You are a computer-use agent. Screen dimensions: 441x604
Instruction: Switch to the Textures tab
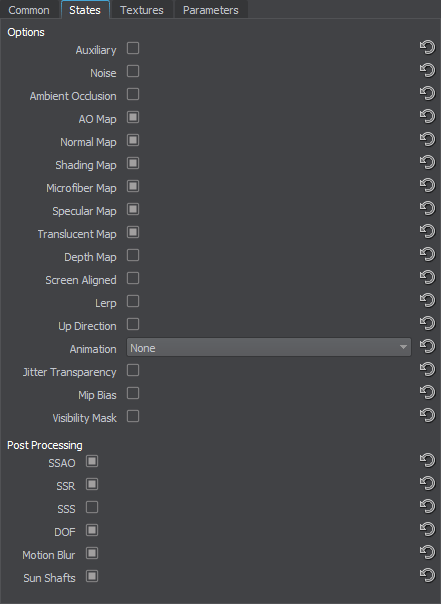point(142,10)
